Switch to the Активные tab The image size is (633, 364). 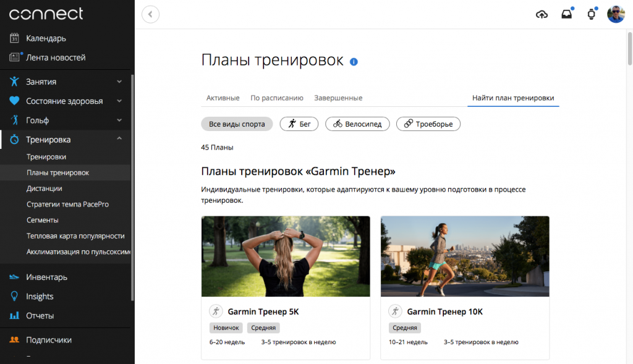pyautogui.click(x=223, y=98)
